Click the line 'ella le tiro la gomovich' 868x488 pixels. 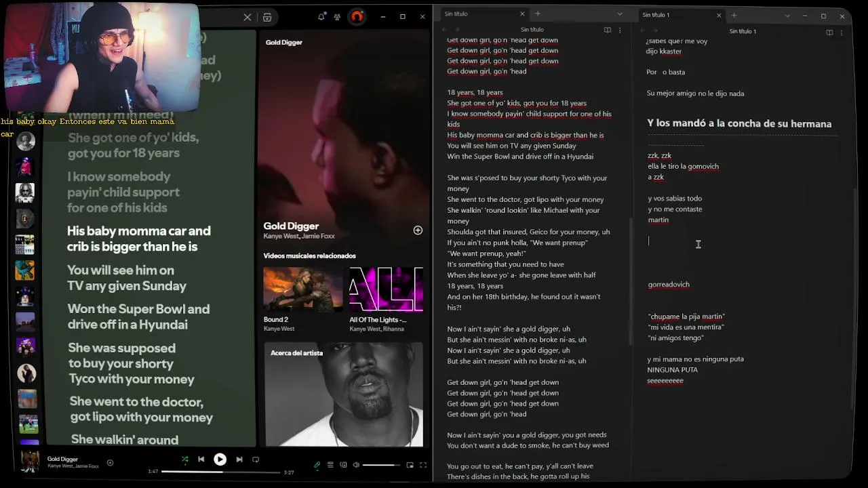click(683, 166)
